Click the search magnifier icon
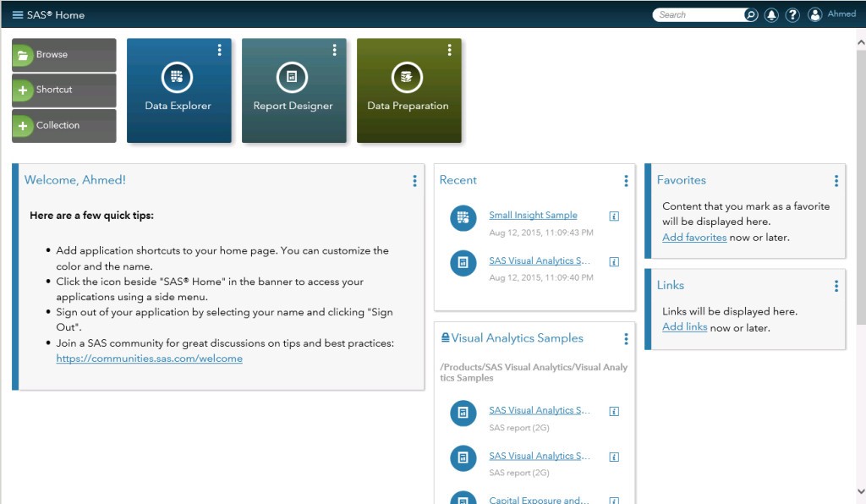The height and width of the screenshot is (504, 866). pyautogui.click(x=750, y=14)
